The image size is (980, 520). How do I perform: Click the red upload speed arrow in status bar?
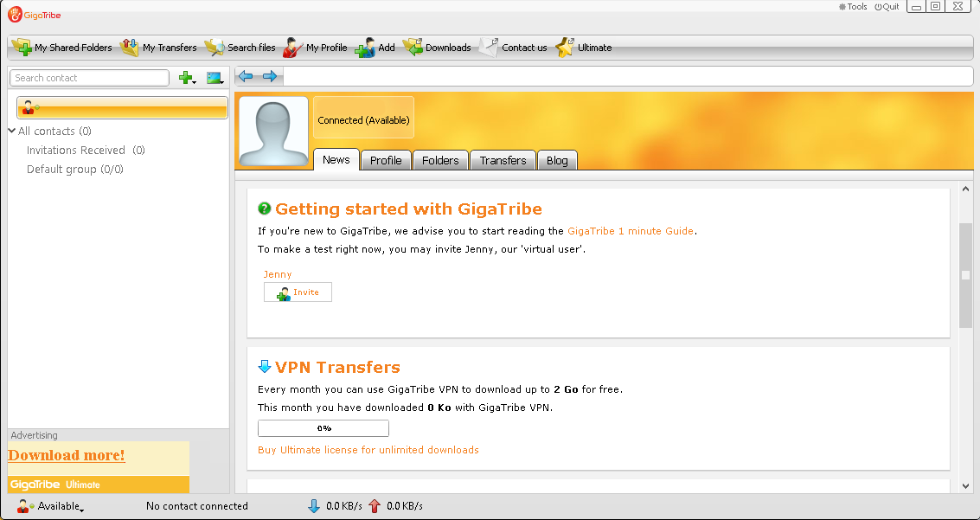point(375,505)
